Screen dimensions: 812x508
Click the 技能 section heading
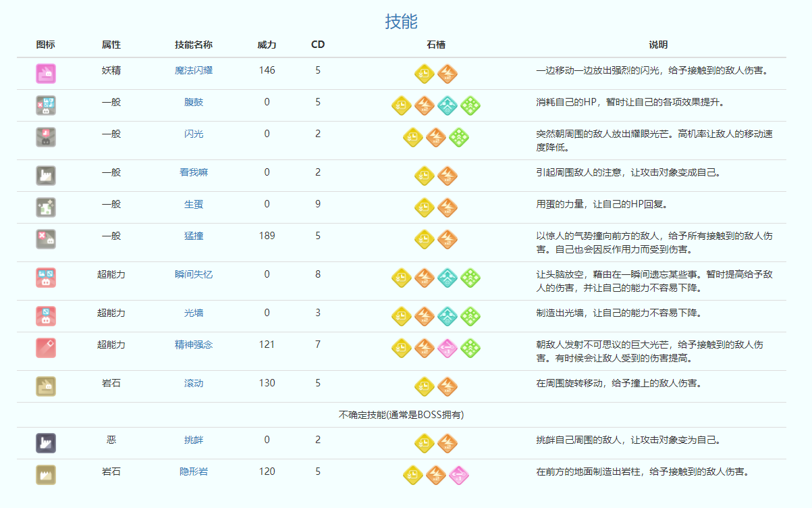[x=401, y=21]
